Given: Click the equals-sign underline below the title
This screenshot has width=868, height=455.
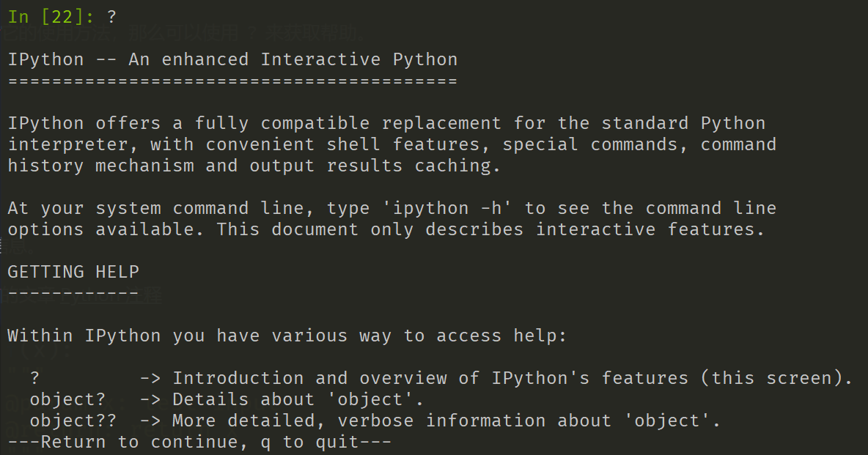Looking at the screenshot, I should point(232,81).
